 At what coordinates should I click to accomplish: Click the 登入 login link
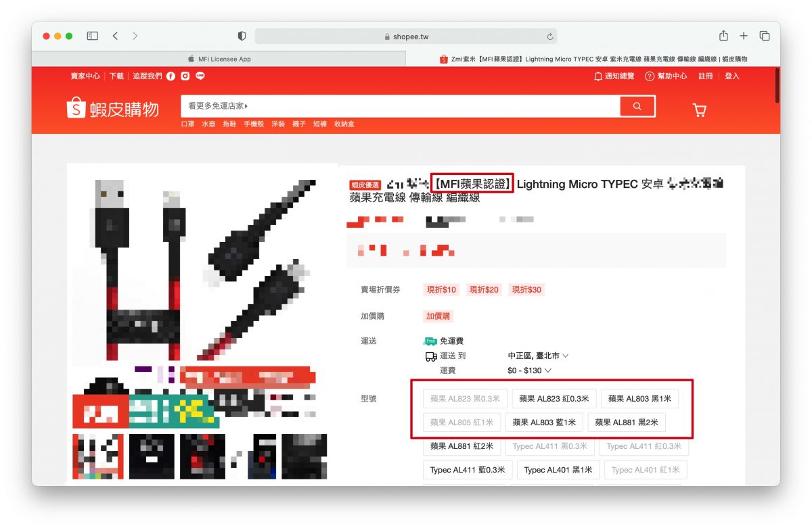pos(732,76)
